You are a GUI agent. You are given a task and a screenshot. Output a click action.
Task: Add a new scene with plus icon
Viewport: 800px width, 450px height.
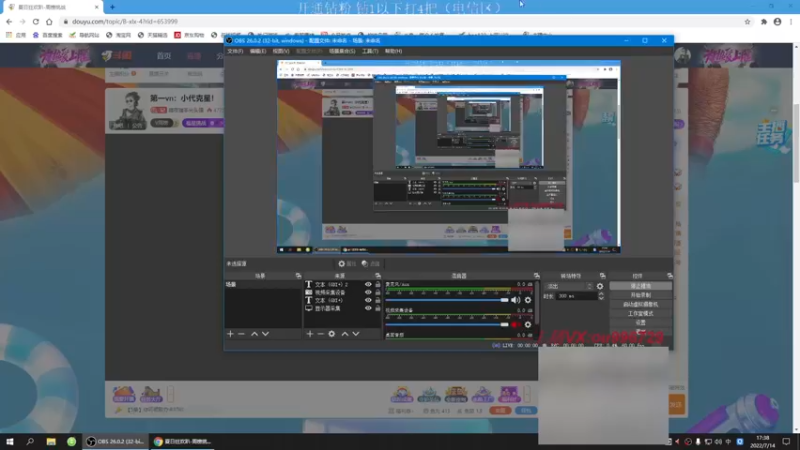(x=230, y=334)
